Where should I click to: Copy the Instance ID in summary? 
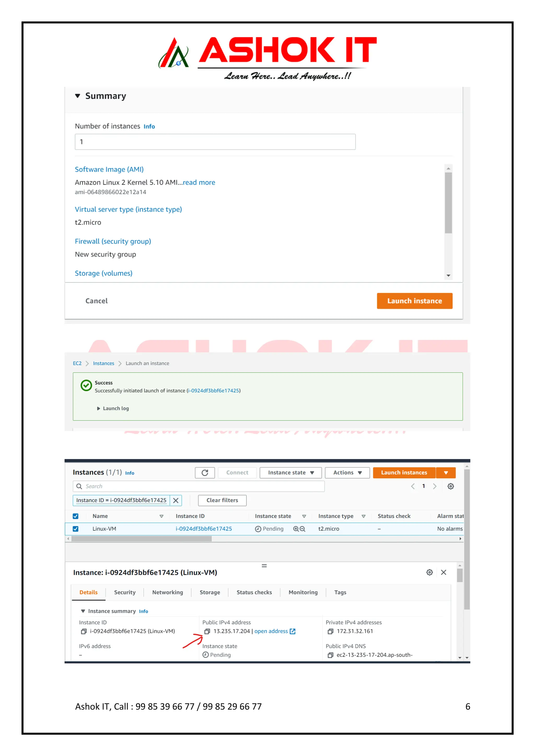84,631
